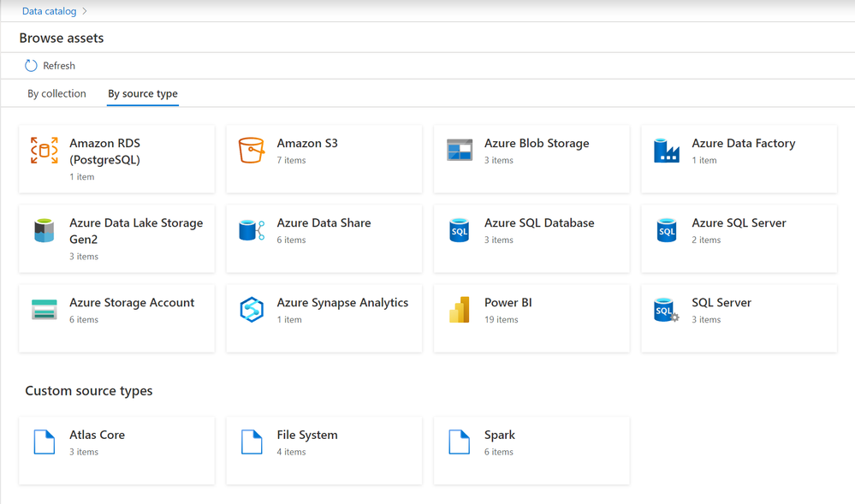The height and width of the screenshot is (504, 855).
Task: Open Azure Synapse Analytics title
Action: (x=342, y=302)
